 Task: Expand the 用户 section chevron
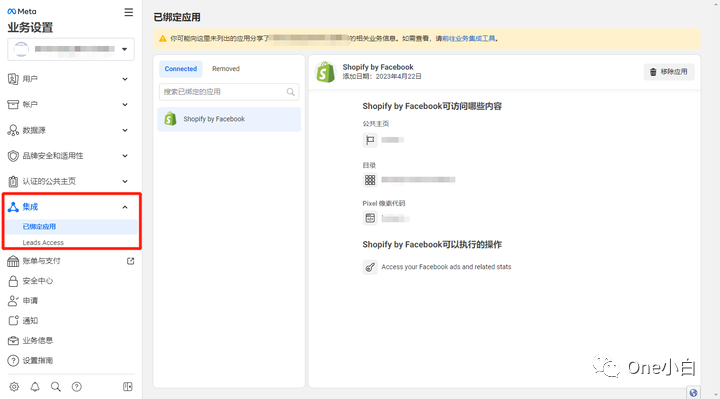pos(125,79)
